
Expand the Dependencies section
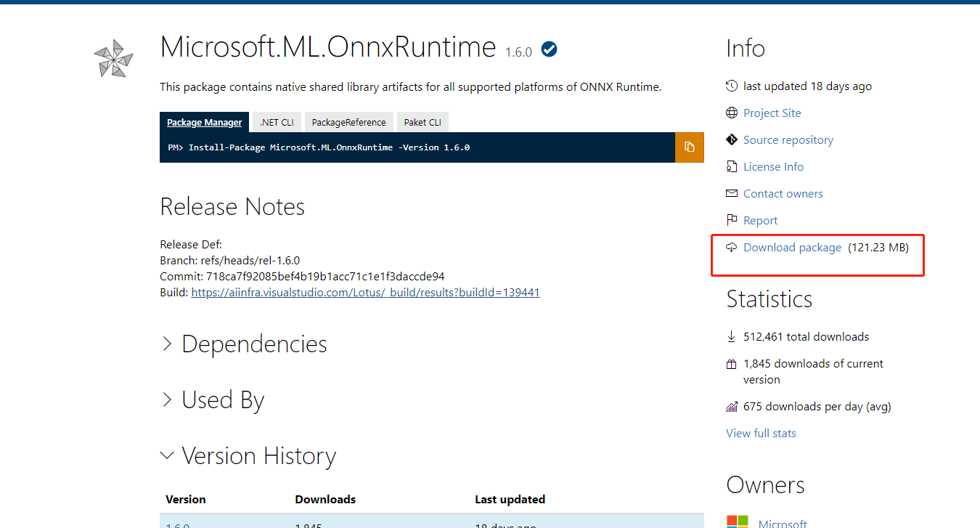click(x=244, y=344)
